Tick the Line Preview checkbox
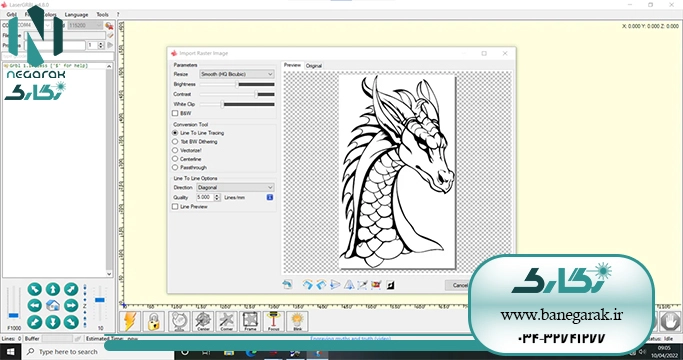683x360 pixels. pos(175,207)
